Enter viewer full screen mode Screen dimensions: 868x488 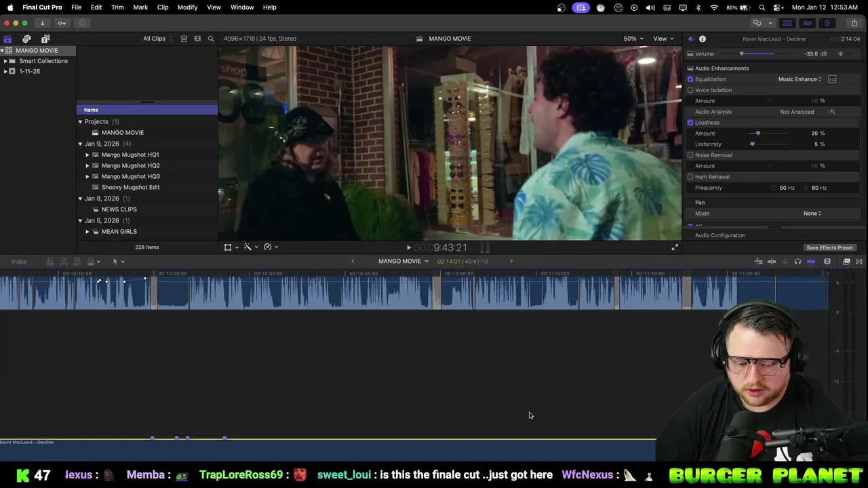tap(675, 247)
